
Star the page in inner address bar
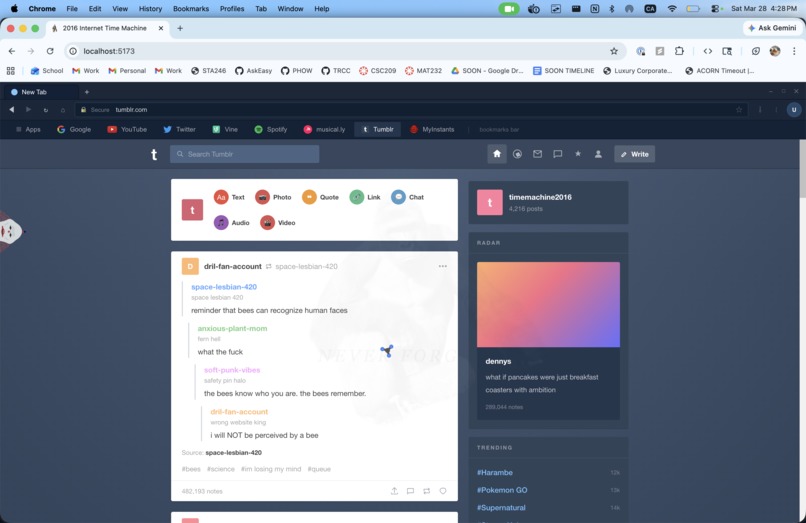tap(739, 110)
